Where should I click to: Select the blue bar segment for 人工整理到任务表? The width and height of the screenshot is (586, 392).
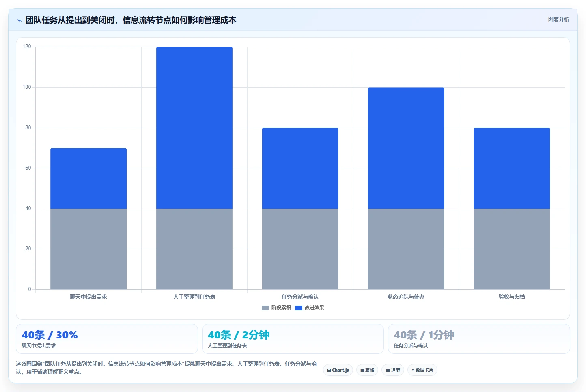pyautogui.click(x=194, y=128)
